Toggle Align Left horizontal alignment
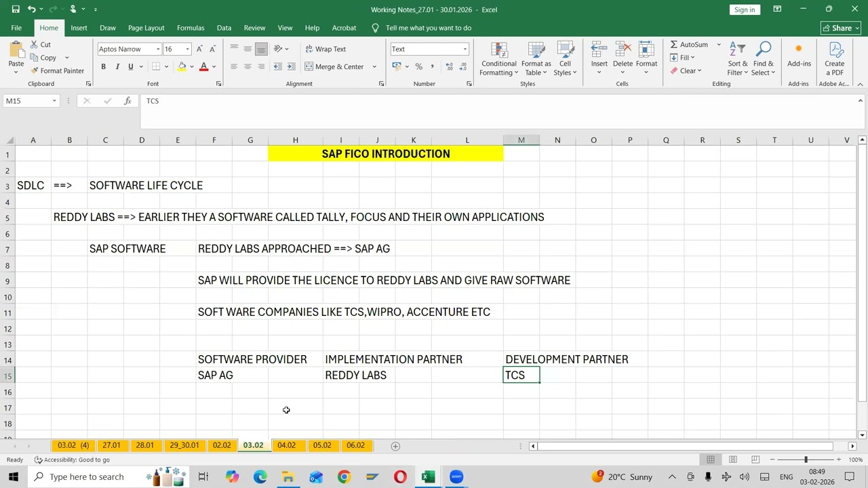The image size is (868, 488). (234, 66)
